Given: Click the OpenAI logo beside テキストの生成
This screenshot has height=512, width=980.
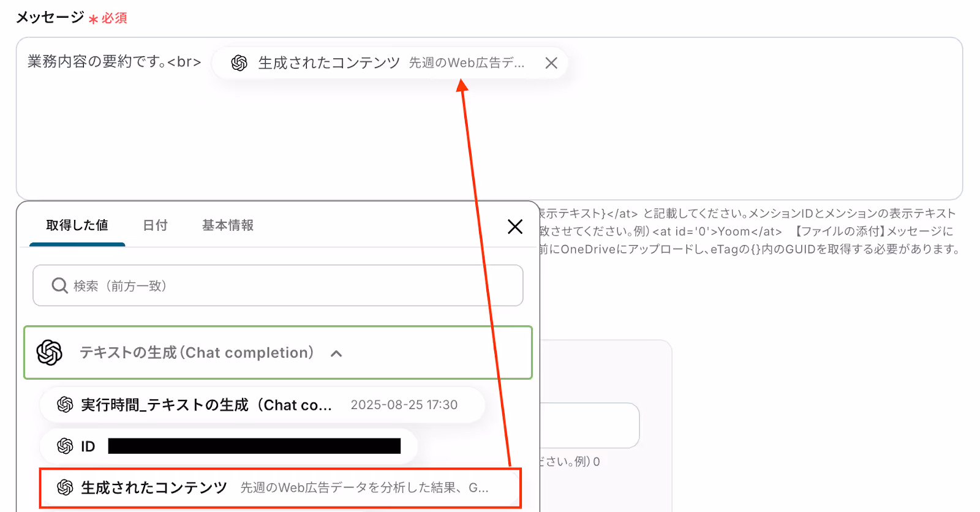Looking at the screenshot, I should pyautogui.click(x=50, y=353).
